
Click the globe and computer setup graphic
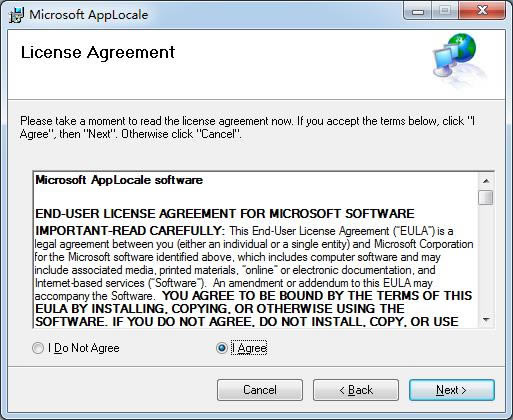(x=458, y=59)
